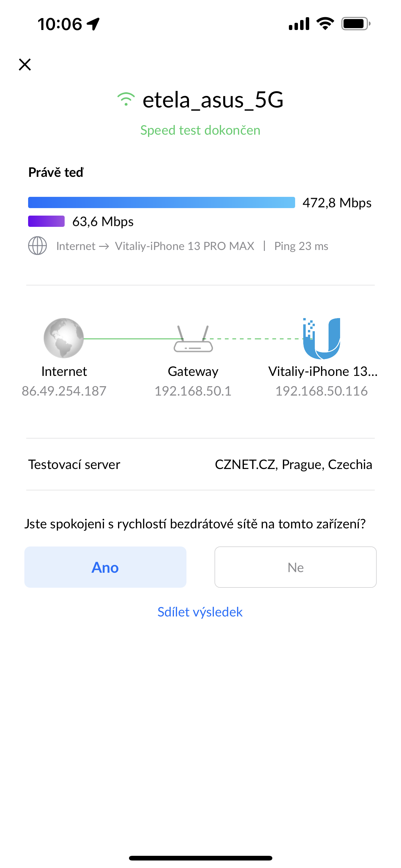Tap the Testovací server row
Viewport: 401px width, 868px height.
click(x=200, y=464)
